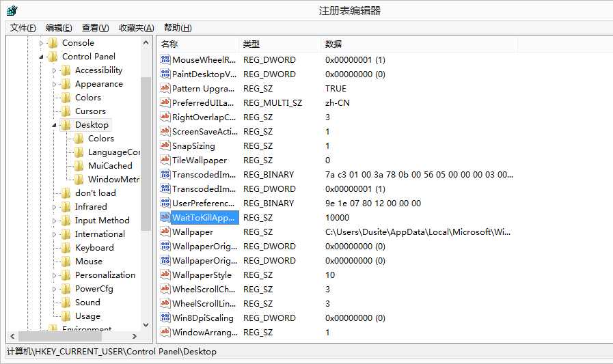Click the SnapSizing string value icon
The image size is (613, 364).
tap(165, 145)
